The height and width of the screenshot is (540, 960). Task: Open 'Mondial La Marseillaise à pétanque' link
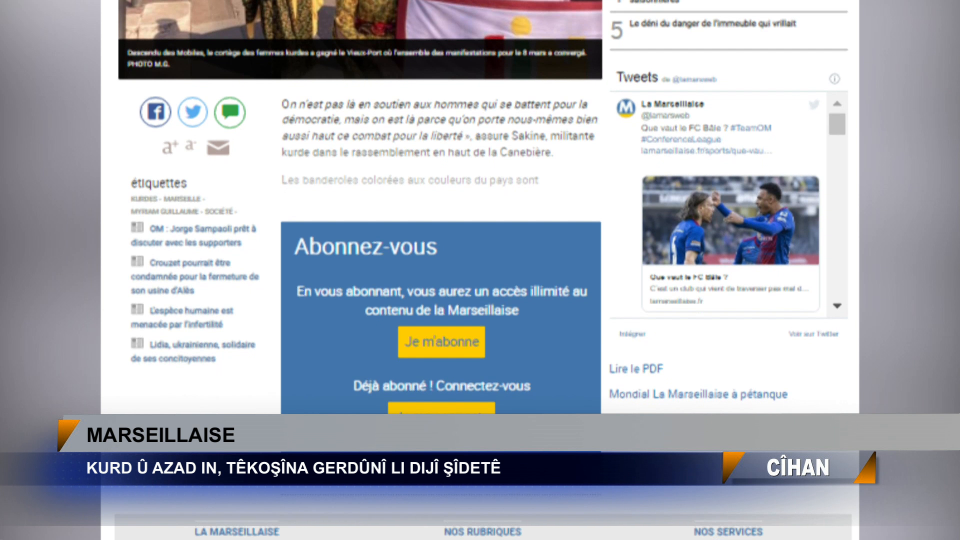point(698,394)
